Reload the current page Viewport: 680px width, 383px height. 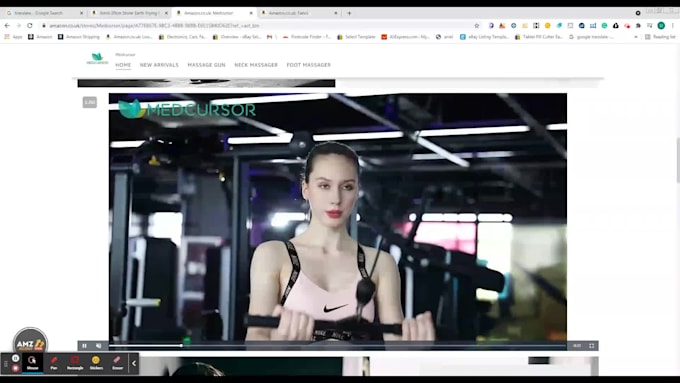point(29,26)
